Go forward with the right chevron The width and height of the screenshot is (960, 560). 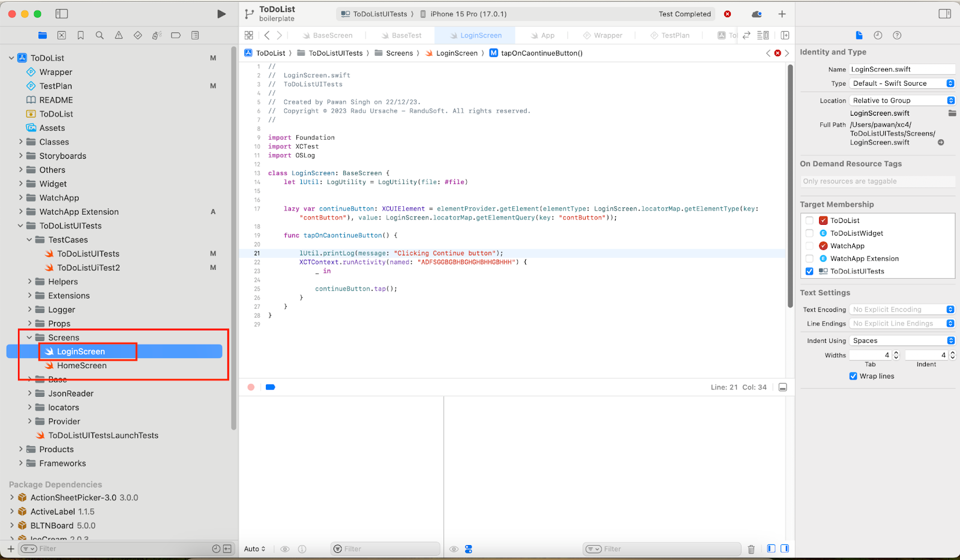click(x=280, y=35)
